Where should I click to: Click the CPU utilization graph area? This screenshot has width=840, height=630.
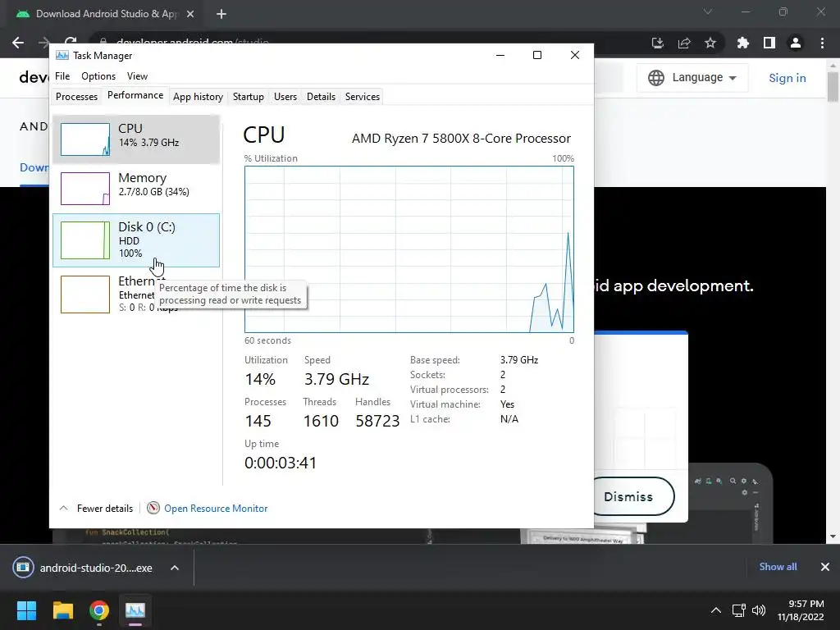(x=409, y=249)
